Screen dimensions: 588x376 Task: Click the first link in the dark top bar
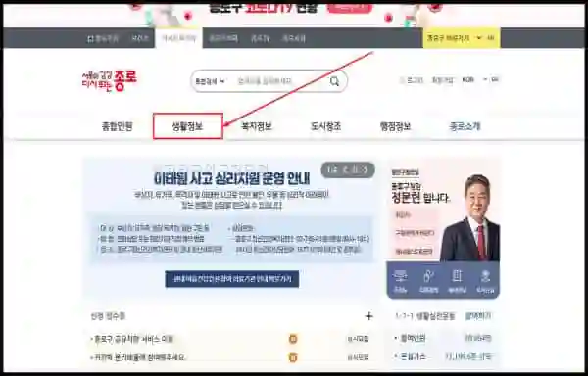(x=103, y=38)
